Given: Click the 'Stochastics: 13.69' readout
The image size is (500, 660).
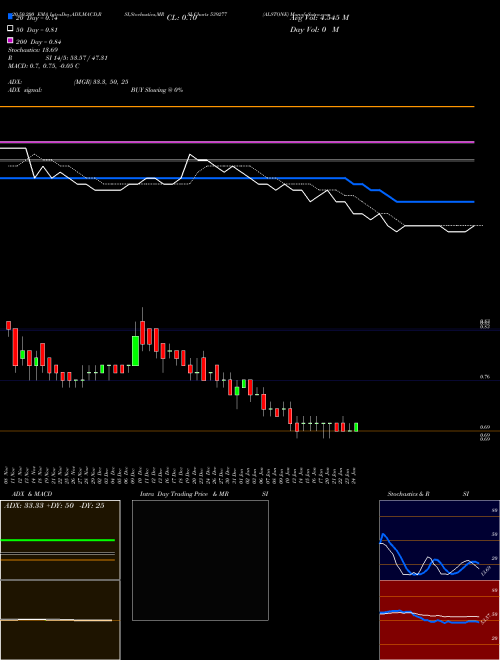Looking at the screenshot, I should point(32,50).
